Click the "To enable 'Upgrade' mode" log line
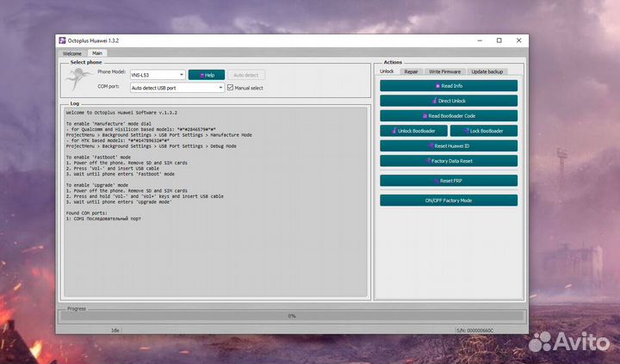The height and width of the screenshot is (364, 620). pyautogui.click(x=96, y=185)
